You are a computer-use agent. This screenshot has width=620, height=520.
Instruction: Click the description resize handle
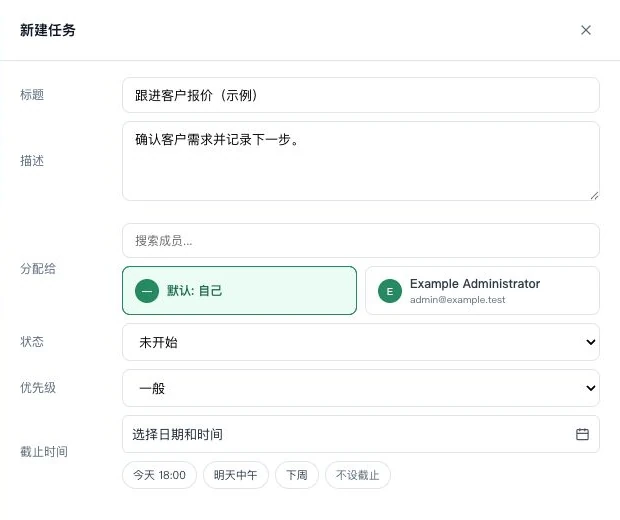click(x=594, y=195)
